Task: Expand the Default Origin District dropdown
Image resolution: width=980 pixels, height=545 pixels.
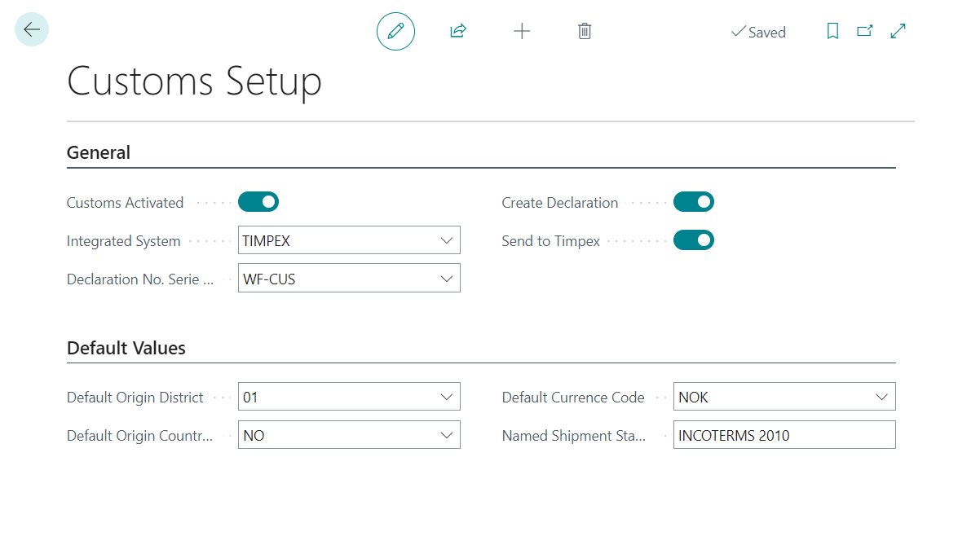Action: (446, 398)
